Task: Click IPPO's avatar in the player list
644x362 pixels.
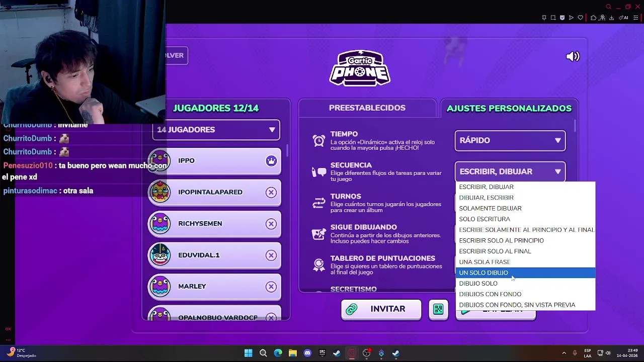Action: 160,161
